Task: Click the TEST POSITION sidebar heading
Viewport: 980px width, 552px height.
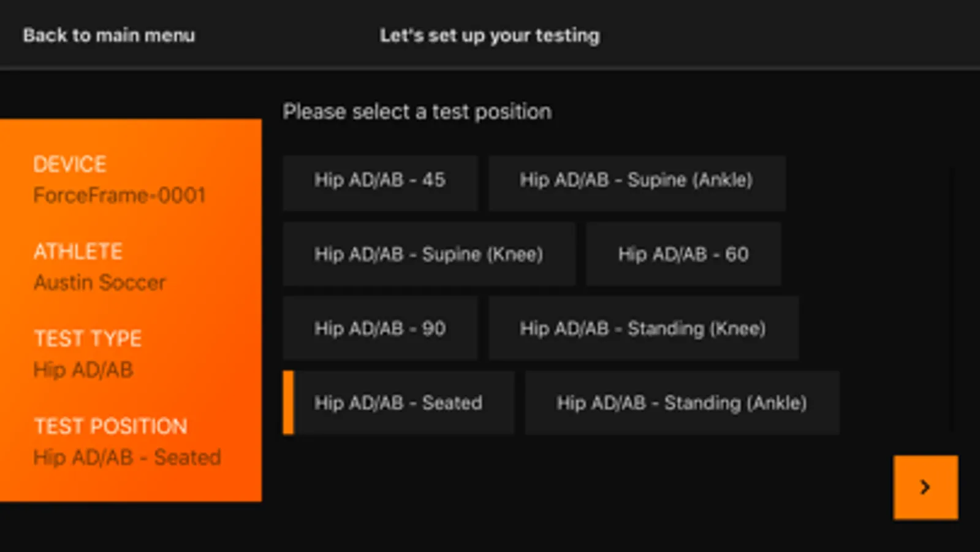Action: coord(110,426)
